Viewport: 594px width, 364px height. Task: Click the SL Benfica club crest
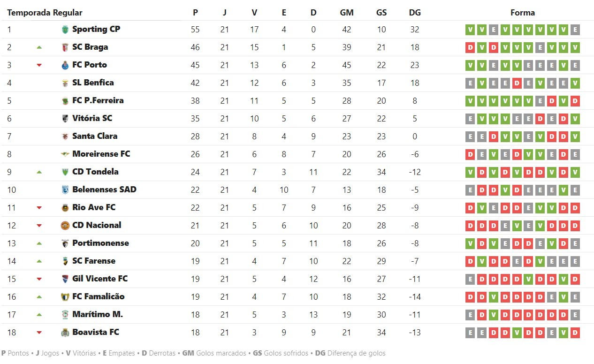[65, 83]
